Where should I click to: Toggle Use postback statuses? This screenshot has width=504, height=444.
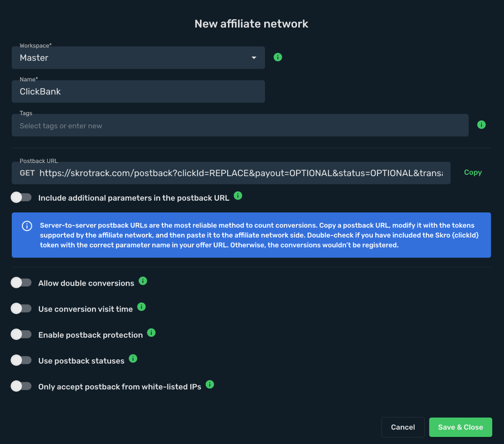21,360
